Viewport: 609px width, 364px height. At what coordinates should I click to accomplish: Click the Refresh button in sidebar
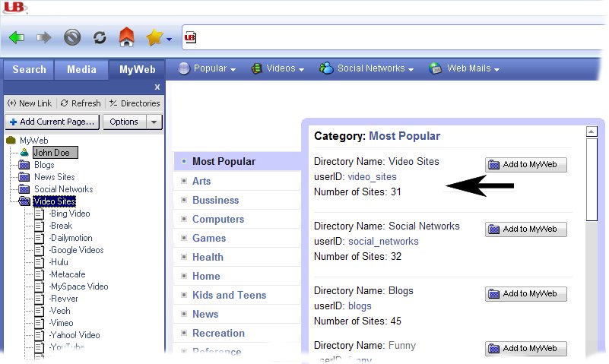[81, 103]
